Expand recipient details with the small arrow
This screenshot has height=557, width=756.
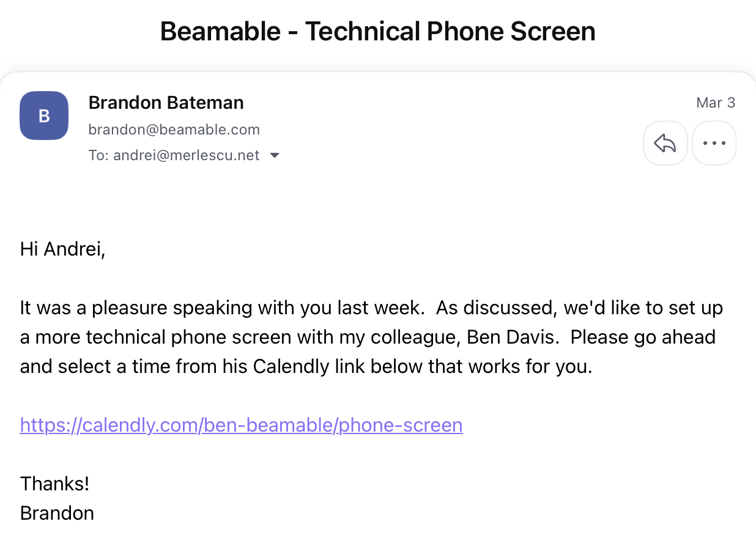click(x=275, y=155)
